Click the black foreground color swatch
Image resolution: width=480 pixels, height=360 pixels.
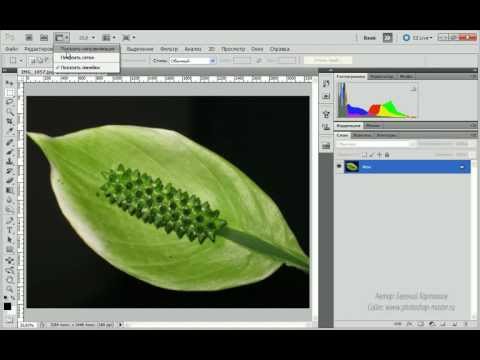point(7,307)
